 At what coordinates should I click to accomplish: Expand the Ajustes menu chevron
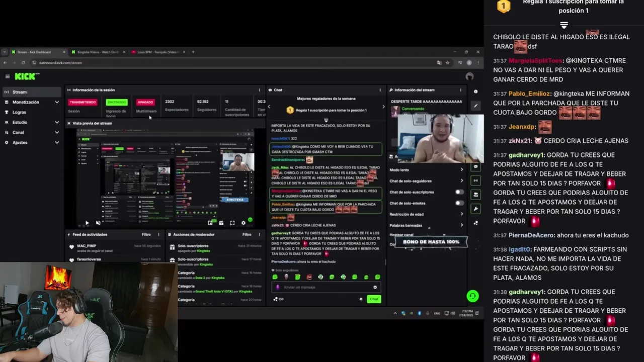coord(57,142)
